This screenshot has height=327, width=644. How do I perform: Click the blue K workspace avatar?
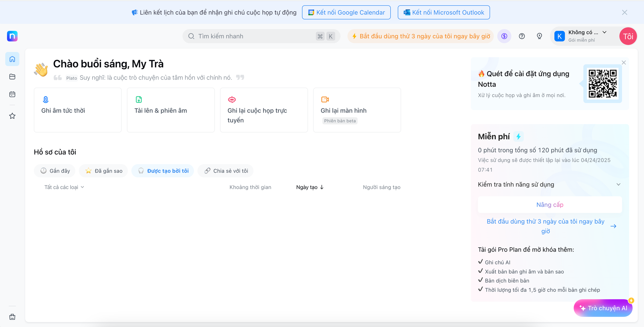[x=560, y=36]
